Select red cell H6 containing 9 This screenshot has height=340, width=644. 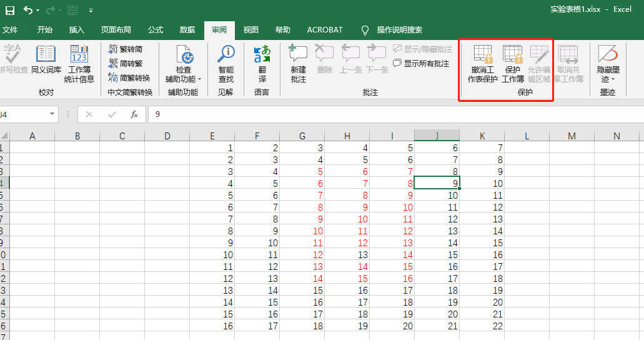347,207
